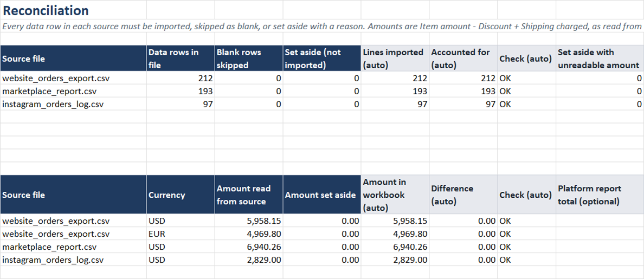This screenshot has width=644, height=279.
Task: Select the "Blank rows skipped" header cell
Action: click(248, 59)
